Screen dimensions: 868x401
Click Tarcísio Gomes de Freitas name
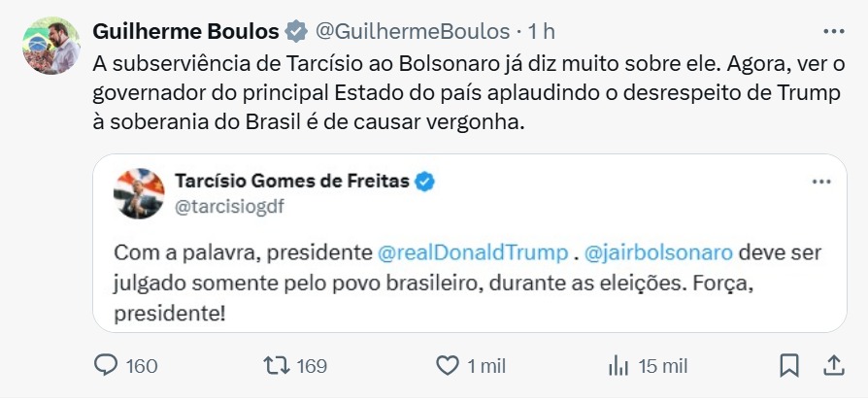coord(292,181)
